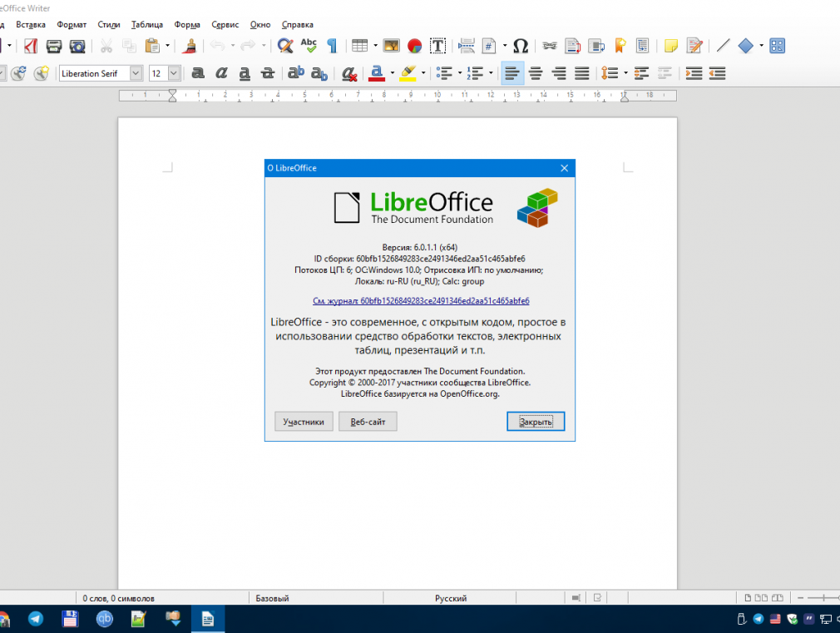The width and height of the screenshot is (840, 633).
Task: Toggle Formatting Marks paragraph symbol
Action: [x=332, y=46]
